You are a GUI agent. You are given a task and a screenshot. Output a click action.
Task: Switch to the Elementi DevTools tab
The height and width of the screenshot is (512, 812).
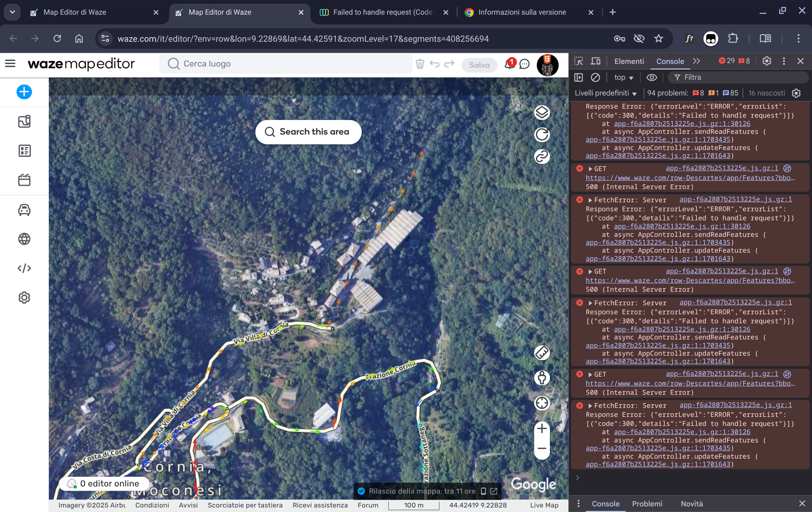pos(629,61)
